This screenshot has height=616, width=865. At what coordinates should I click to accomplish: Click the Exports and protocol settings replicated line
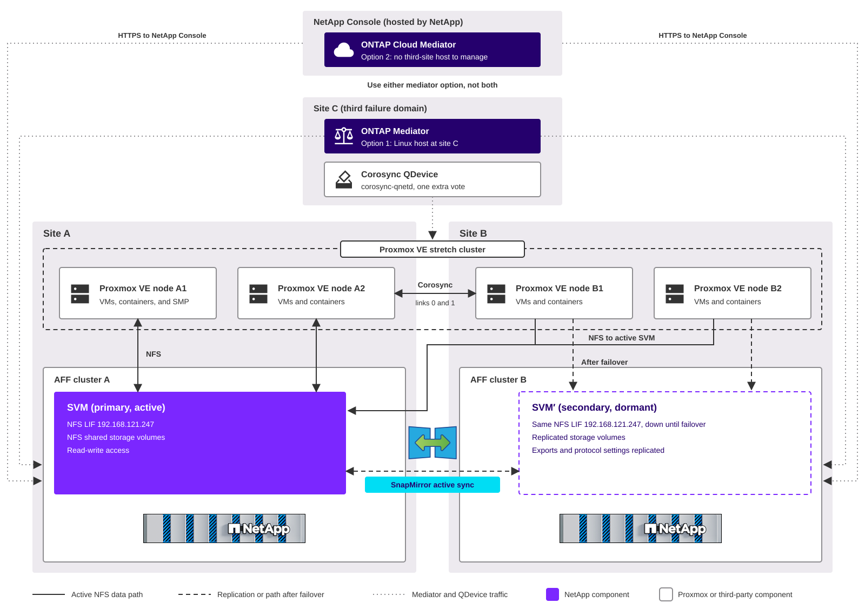tap(598, 450)
